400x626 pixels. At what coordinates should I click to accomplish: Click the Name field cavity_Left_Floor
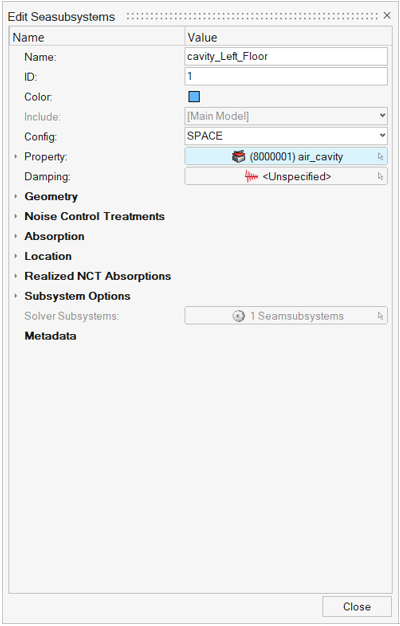[286, 56]
